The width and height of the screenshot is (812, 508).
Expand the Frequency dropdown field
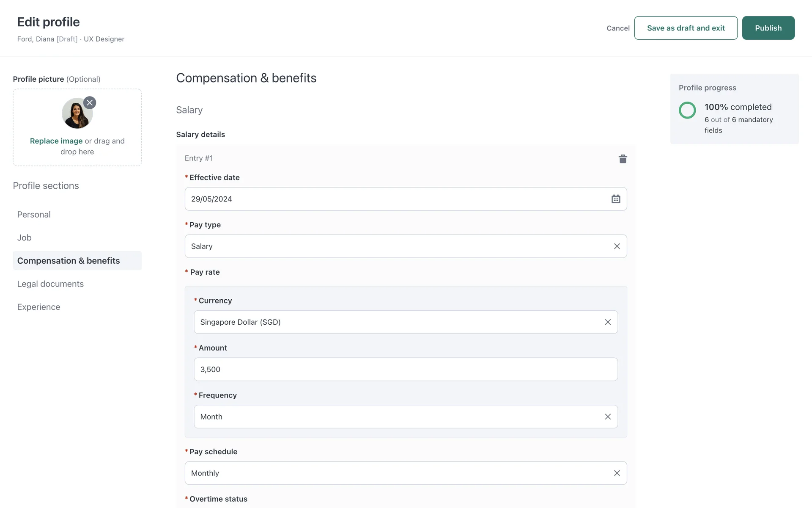pos(381,417)
